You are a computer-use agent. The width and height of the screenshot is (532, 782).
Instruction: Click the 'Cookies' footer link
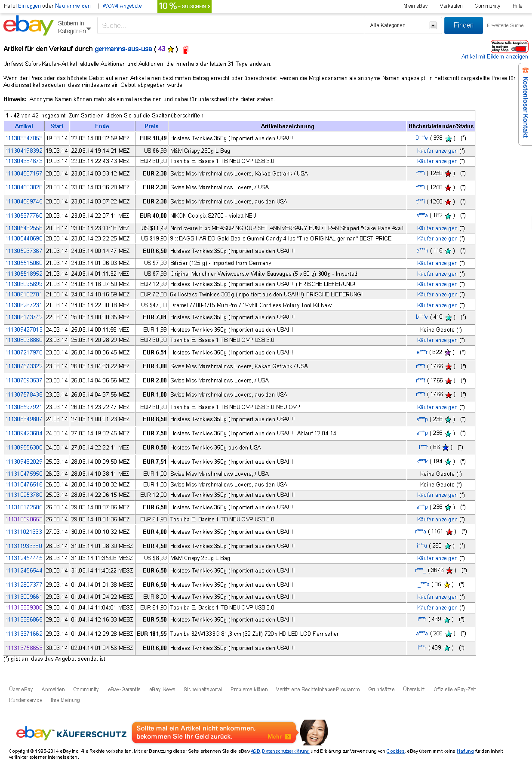pyautogui.click(x=395, y=751)
